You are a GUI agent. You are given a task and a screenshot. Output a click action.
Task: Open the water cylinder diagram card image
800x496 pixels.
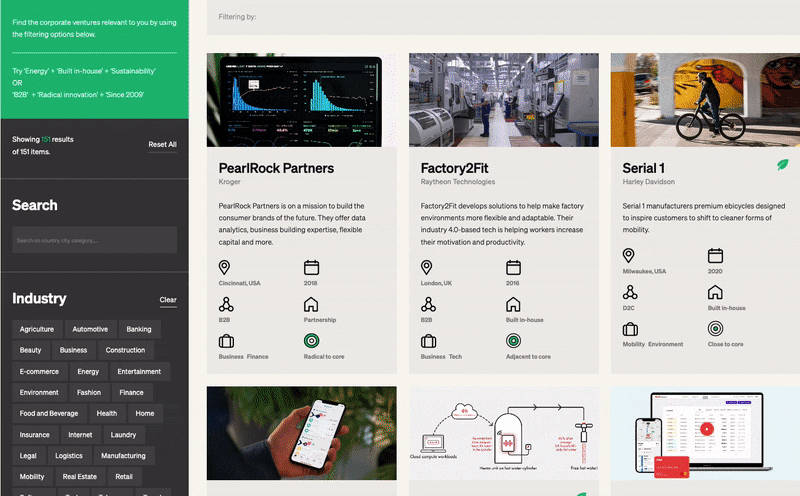(x=504, y=433)
